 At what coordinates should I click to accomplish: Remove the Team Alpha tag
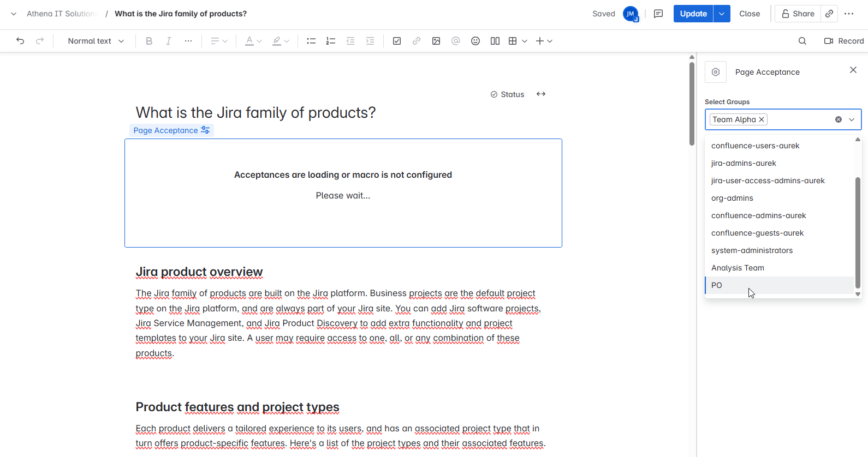click(x=762, y=119)
